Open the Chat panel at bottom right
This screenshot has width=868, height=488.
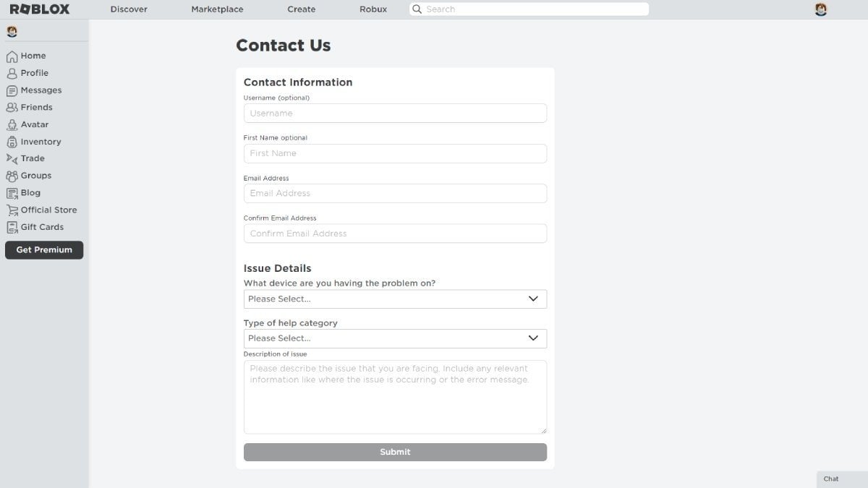point(842,479)
